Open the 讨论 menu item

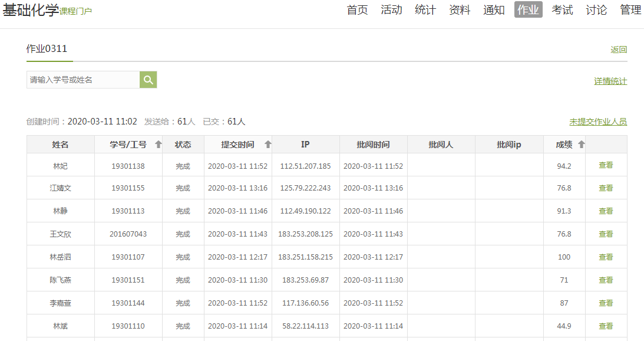(x=596, y=10)
